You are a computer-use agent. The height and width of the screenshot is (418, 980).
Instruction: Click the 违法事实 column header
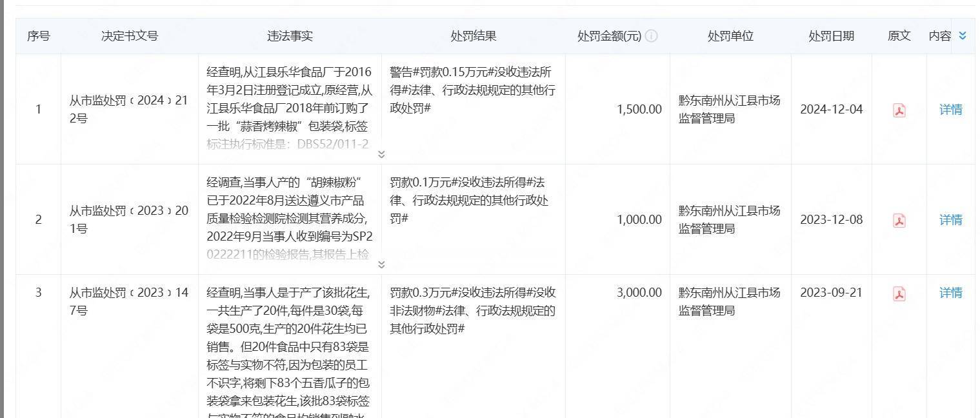click(290, 36)
